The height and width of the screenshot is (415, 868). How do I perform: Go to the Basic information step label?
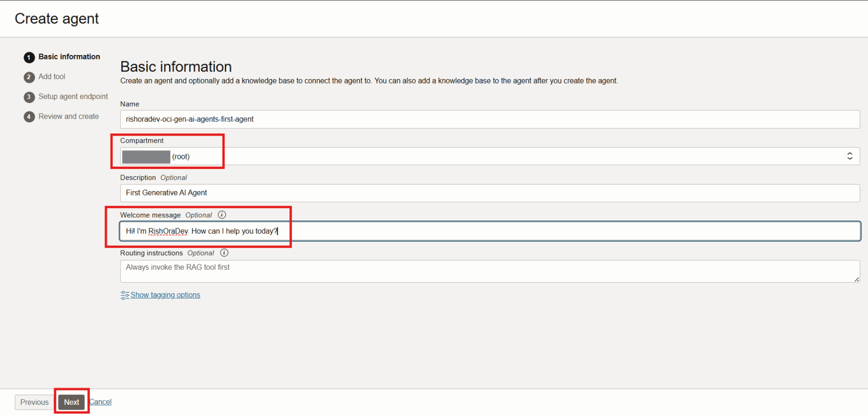[69, 57]
